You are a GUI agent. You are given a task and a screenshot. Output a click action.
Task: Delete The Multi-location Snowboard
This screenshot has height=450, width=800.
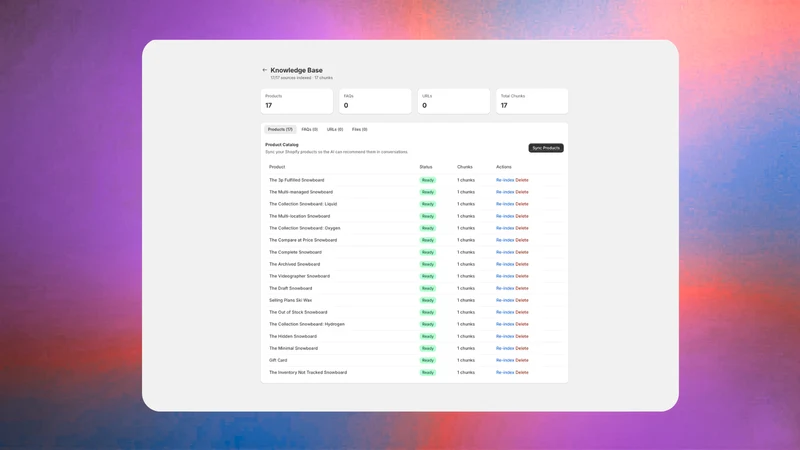[522, 216]
